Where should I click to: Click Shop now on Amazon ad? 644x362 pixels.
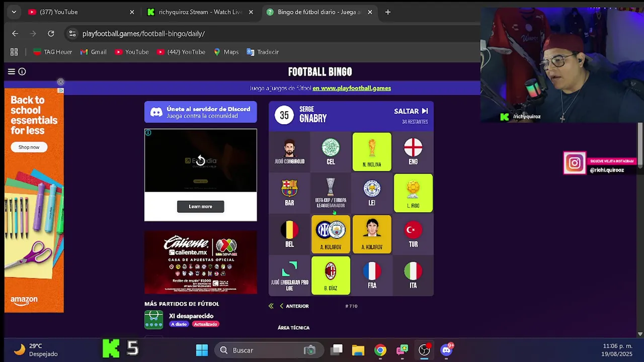[x=29, y=147]
